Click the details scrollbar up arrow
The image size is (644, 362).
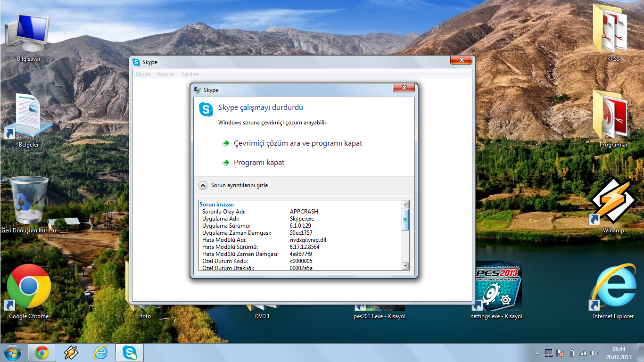pos(405,205)
